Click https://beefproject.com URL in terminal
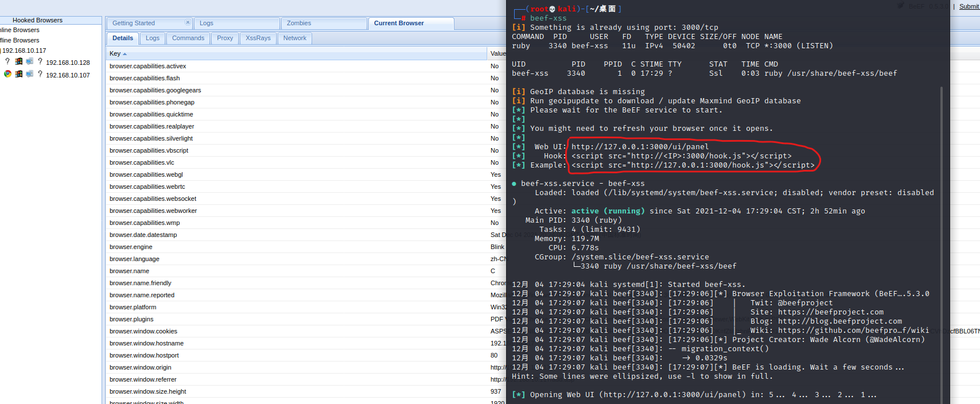 click(x=831, y=312)
